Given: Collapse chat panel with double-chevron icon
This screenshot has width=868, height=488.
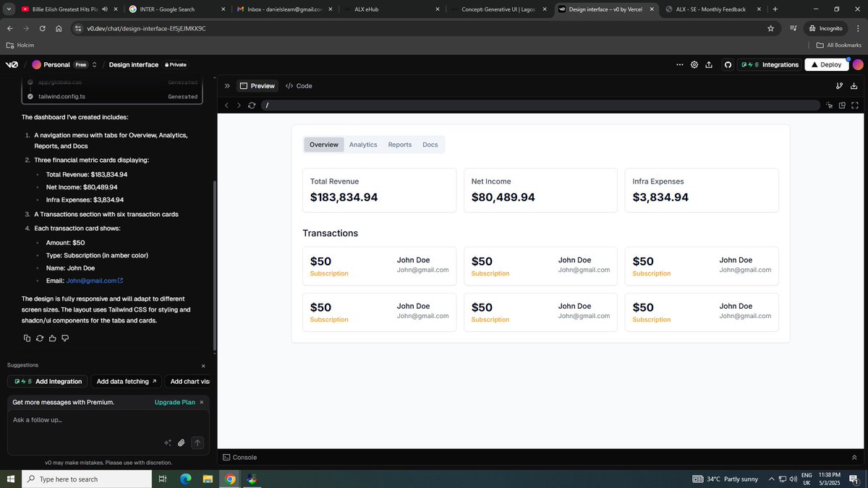Looking at the screenshot, I should coord(227,85).
